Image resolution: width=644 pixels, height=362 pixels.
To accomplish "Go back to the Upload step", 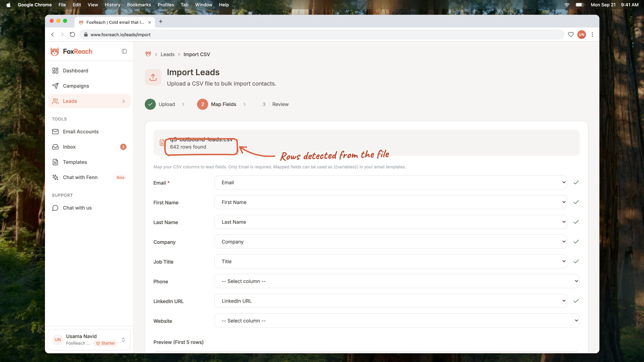I will pyautogui.click(x=160, y=104).
